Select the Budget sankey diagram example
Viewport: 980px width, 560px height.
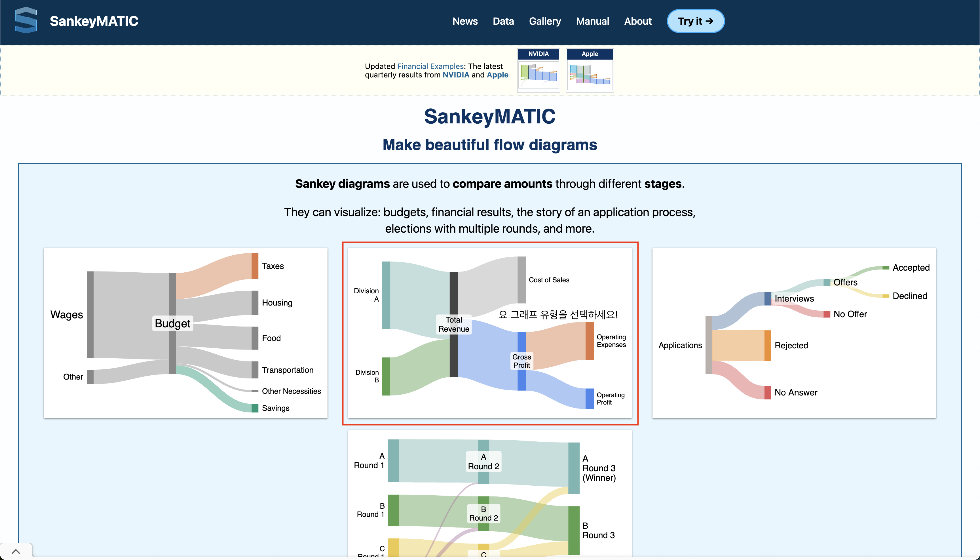[x=186, y=333]
